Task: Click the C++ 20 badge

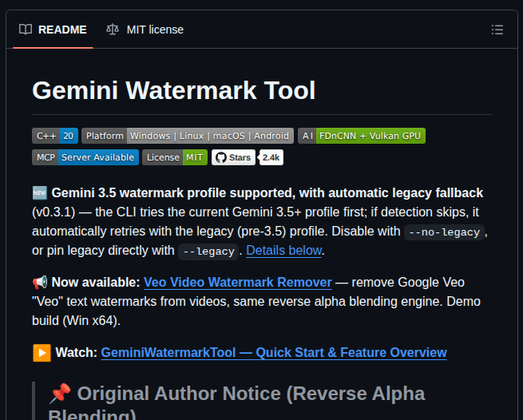Action: click(55, 136)
